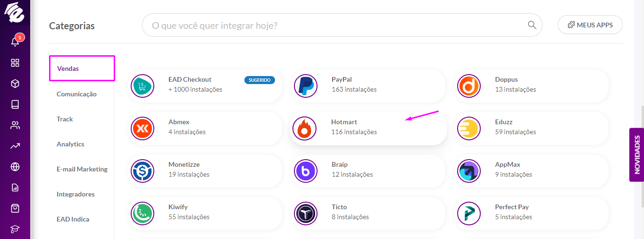
Task: Click '116 instalações' under Hotmart
Action: (354, 132)
